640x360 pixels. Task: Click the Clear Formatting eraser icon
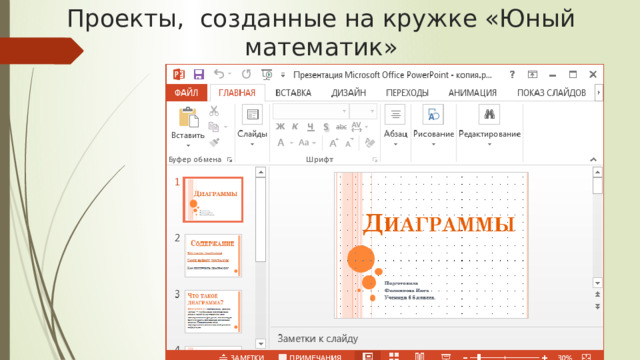pyautogui.click(x=370, y=142)
